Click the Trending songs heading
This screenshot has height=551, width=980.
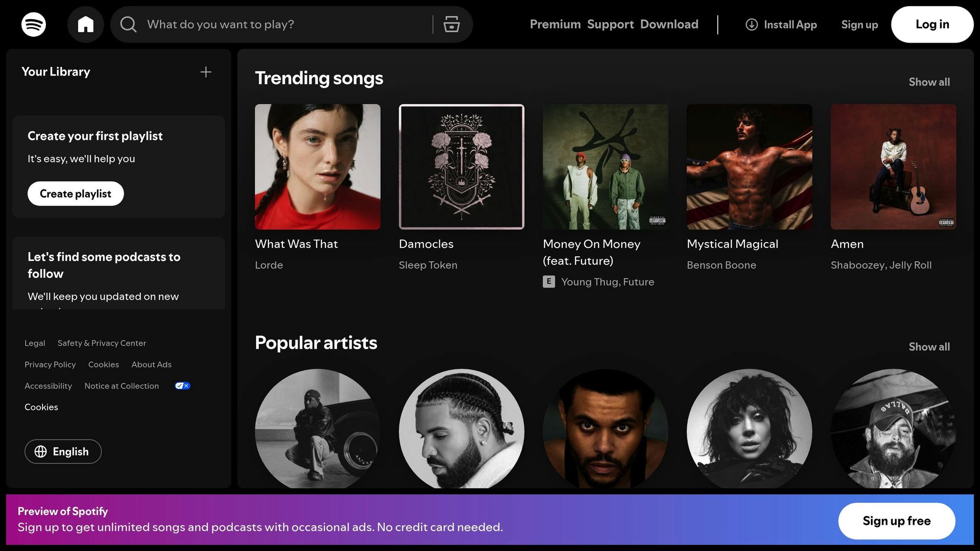click(319, 78)
